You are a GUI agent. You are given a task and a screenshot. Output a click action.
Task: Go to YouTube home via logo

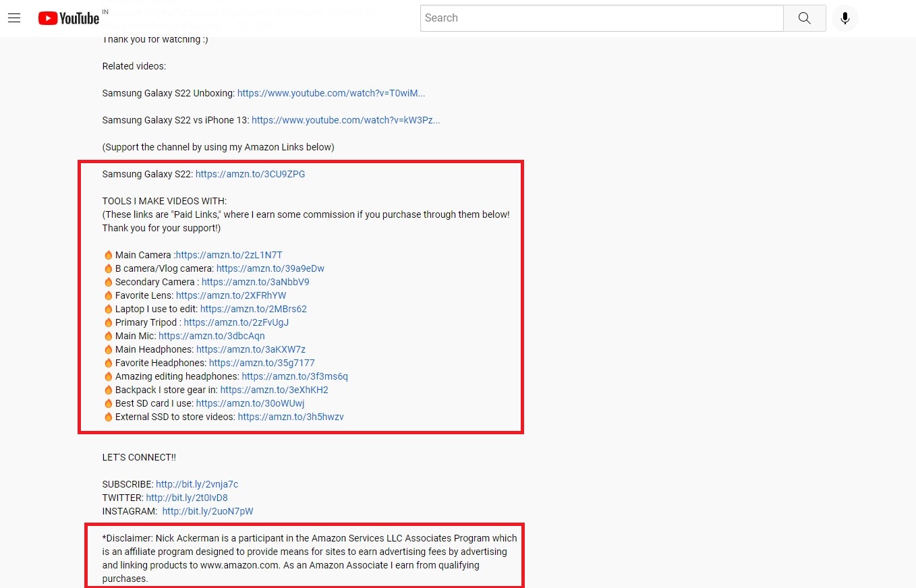(x=68, y=18)
